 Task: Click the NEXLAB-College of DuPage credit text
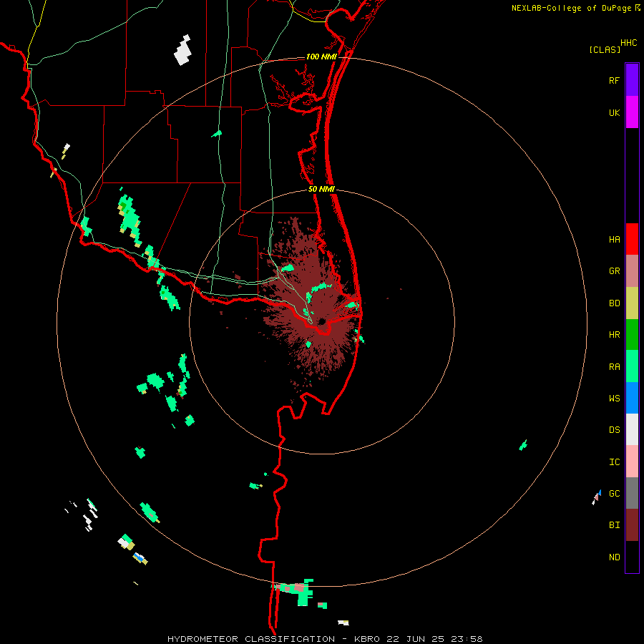(x=571, y=8)
